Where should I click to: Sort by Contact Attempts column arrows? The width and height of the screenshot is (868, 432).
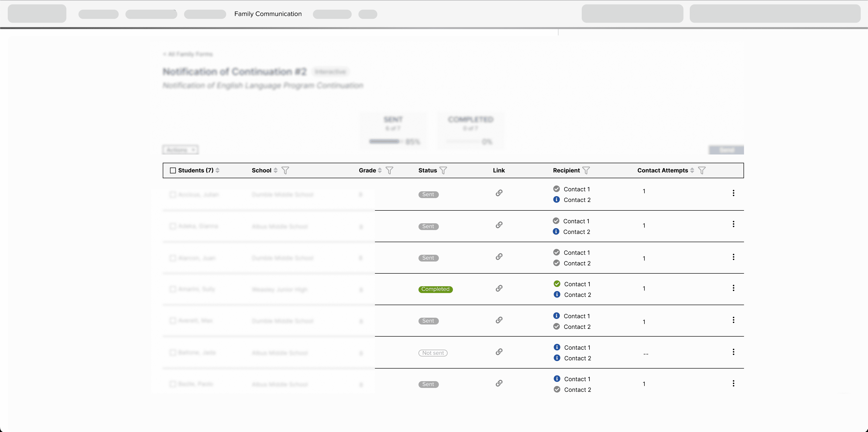coord(692,170)
